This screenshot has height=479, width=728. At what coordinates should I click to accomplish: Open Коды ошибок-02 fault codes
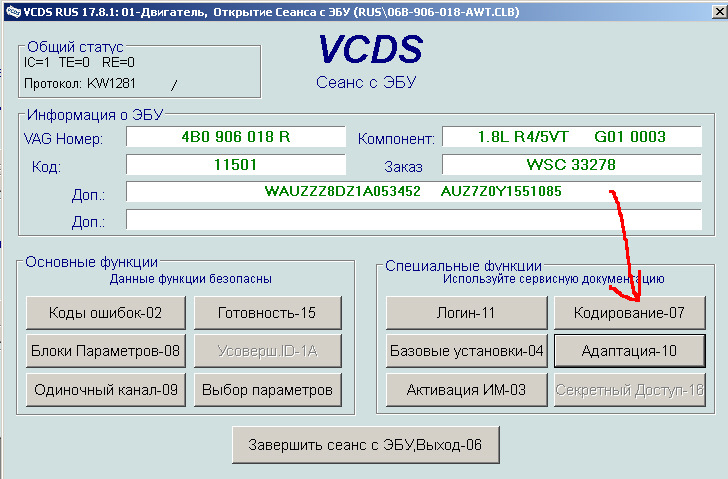[106, 313]
